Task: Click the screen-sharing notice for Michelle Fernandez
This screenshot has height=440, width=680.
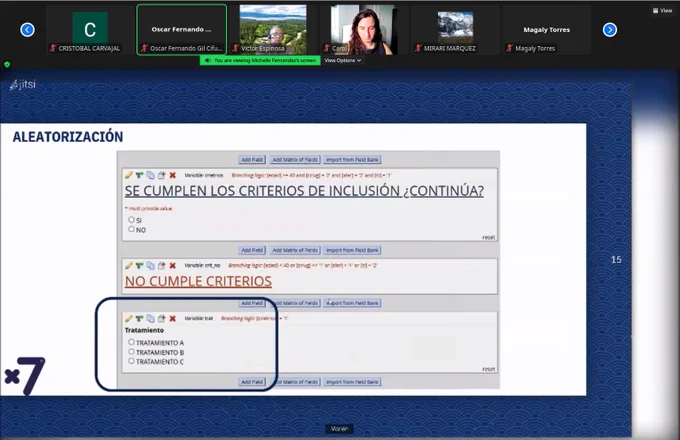Action: [x=260, y=60]
